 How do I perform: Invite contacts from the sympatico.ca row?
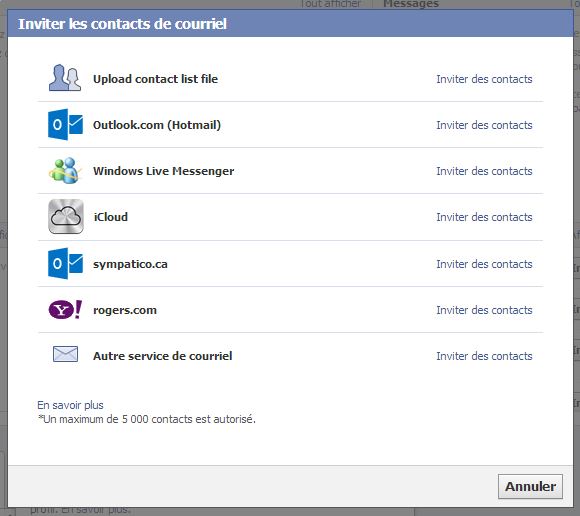tap(484, 264)
